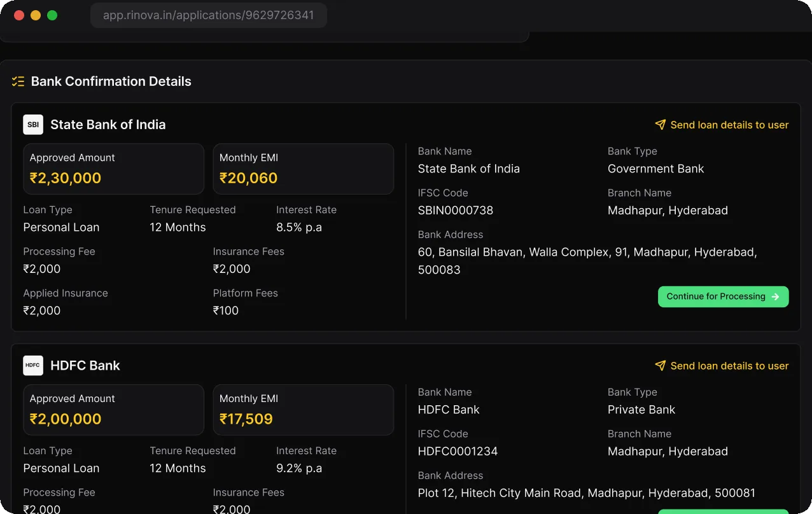Continue for Processing on the SBI loan
Viewport: 812px width, 514px height.
pyautogui.click(x=724, y=296)
